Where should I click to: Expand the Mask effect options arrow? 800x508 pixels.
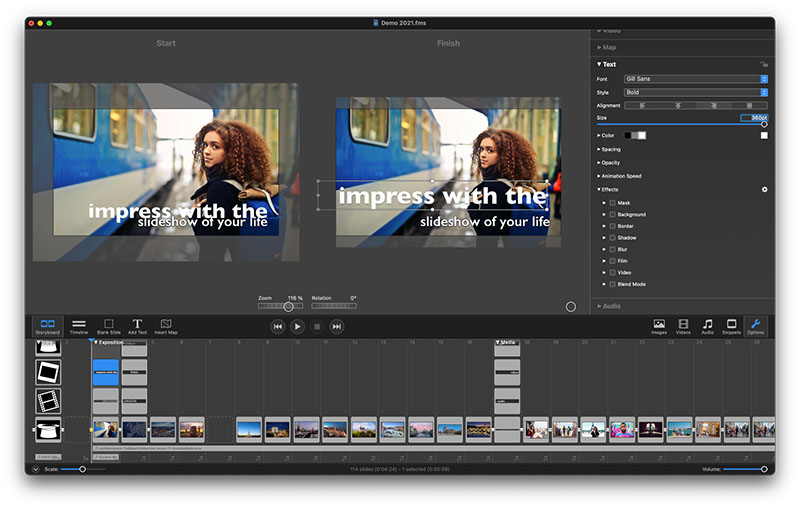(604, 203)
